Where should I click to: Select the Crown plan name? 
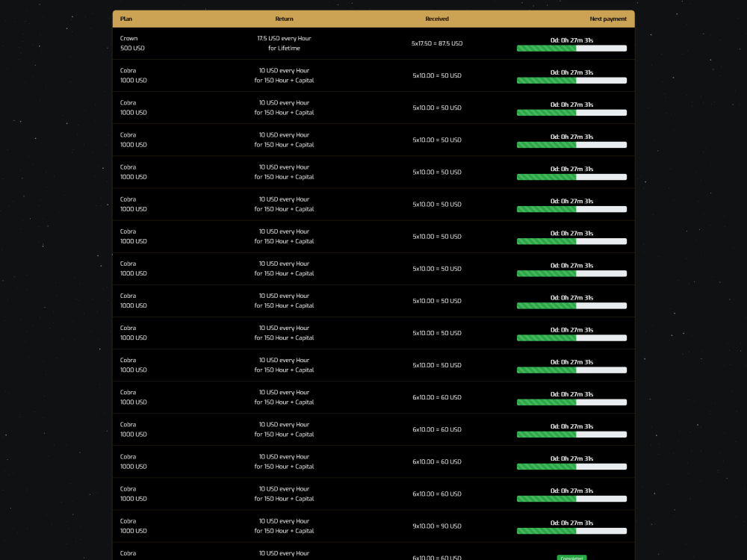point(128,39)
